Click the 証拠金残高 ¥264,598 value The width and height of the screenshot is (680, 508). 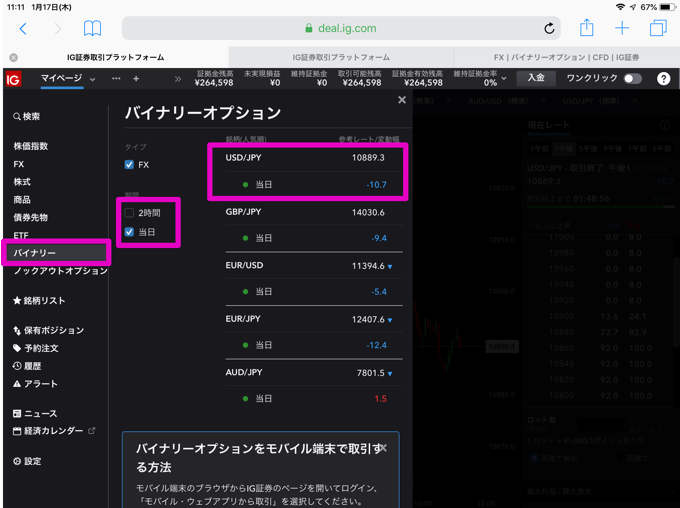(214, 83)
